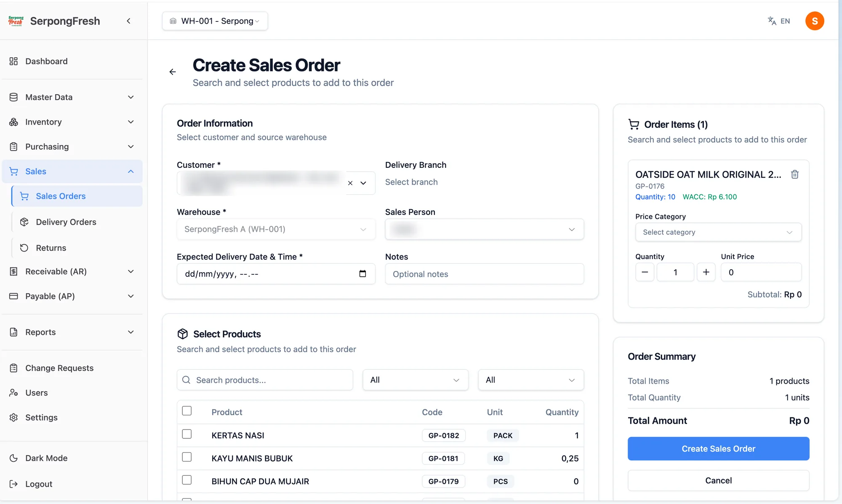Click the SerpongFresh logo icon

click(x=16, y=21)
